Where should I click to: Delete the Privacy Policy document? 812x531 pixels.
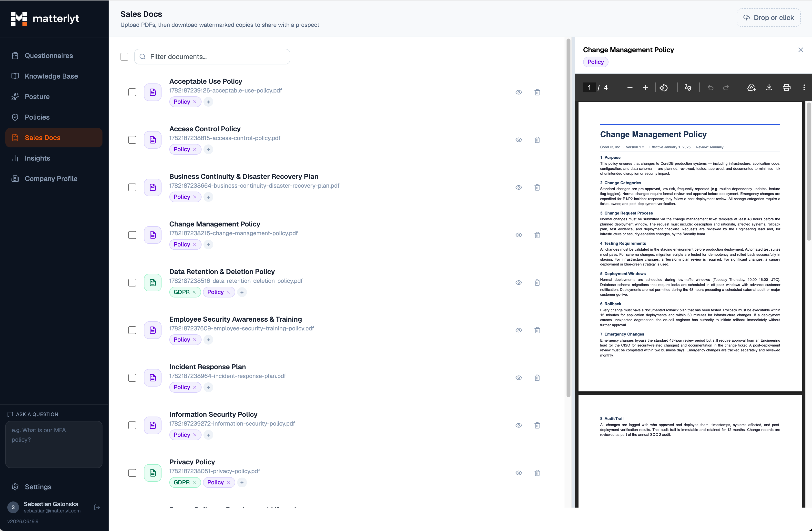(537, 473)
